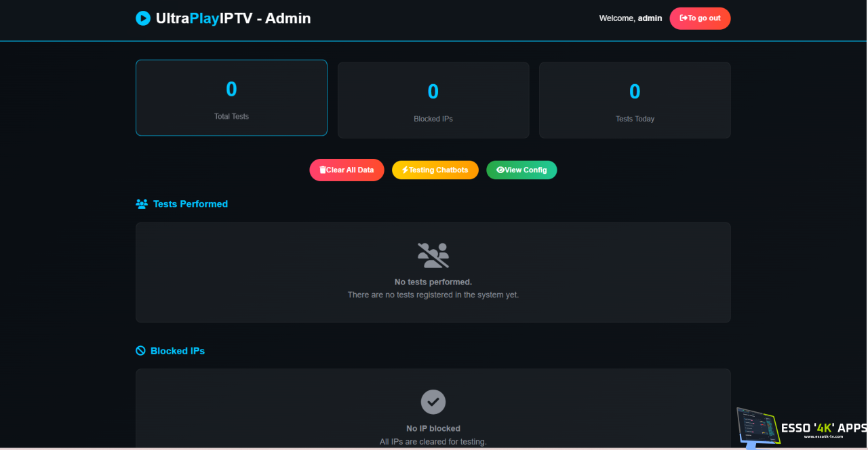Click the 'No tests performed.' message
868x450 pixels.
click(x=433, y=282)
